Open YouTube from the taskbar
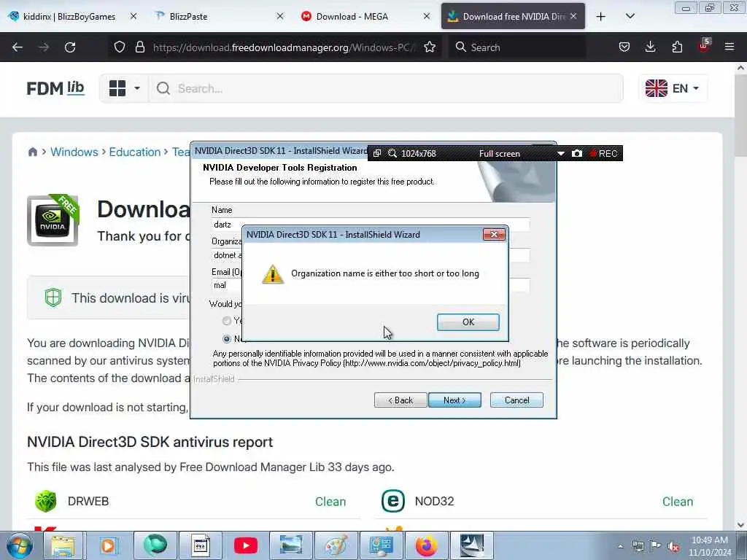 click(x=246, y=545)
